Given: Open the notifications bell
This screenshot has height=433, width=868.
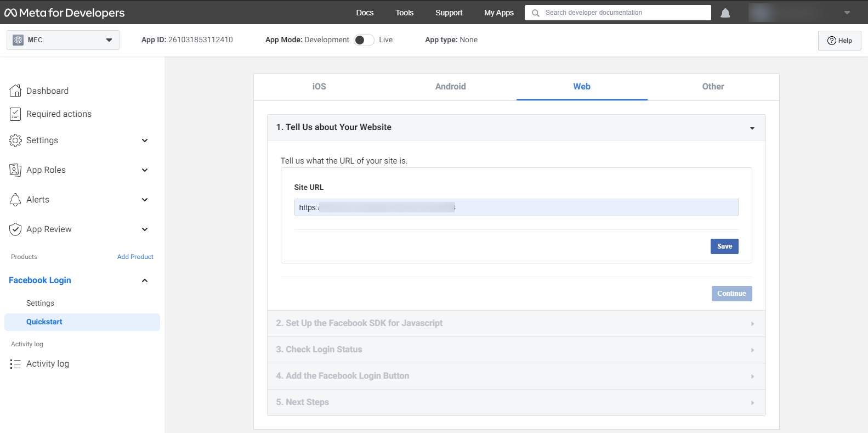Looking at the screenshot, I should click(725, 13).
